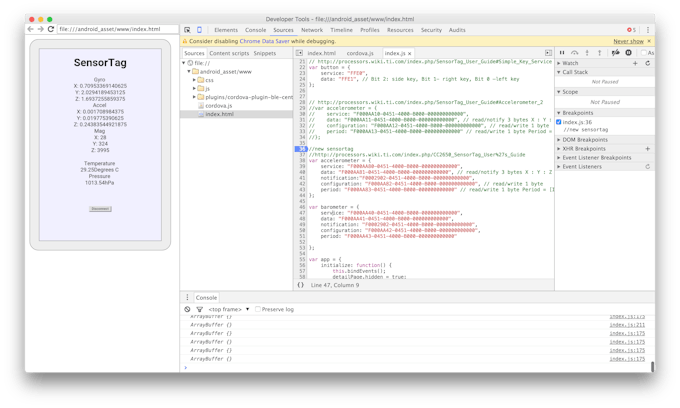Toggle the device mode phone icon

[x=199, y=30]
